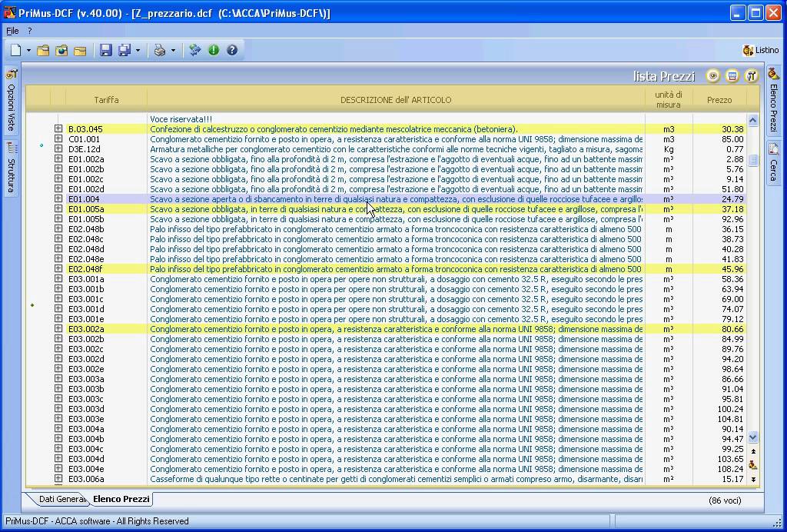Expand the E03.001c row

coord(58,298)
